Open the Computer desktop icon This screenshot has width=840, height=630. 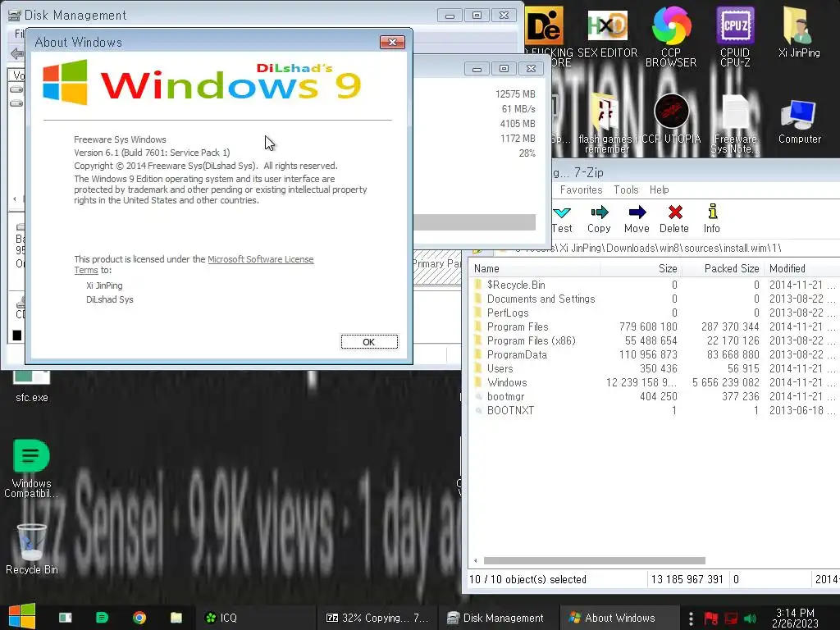point(799,121)
